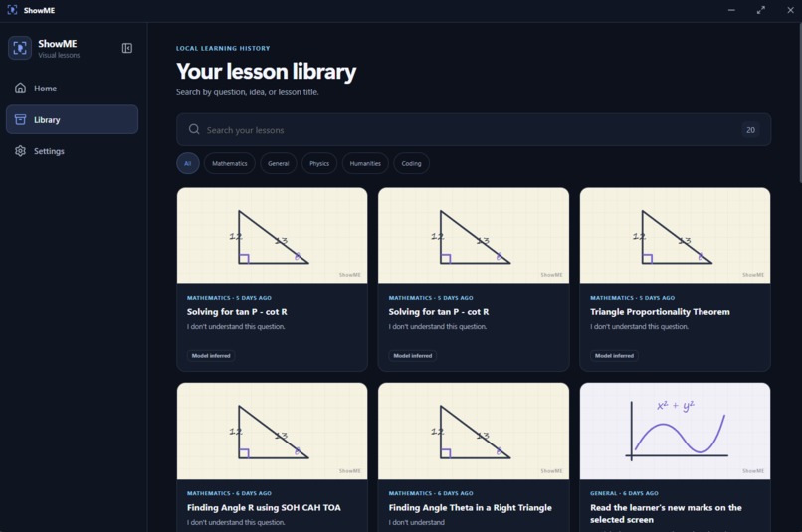
Task: Click the vertical scrollbar thumb
Action: [799, 102]
